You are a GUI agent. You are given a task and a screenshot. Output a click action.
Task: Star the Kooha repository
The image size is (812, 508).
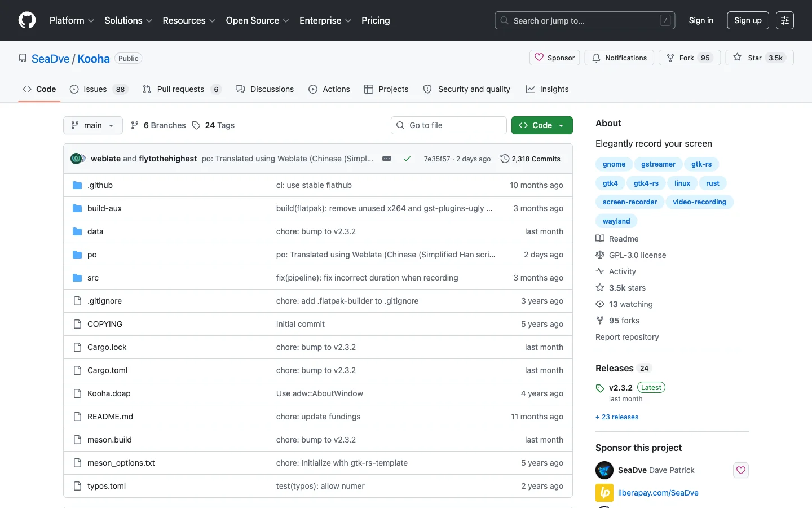click(760, 58)
